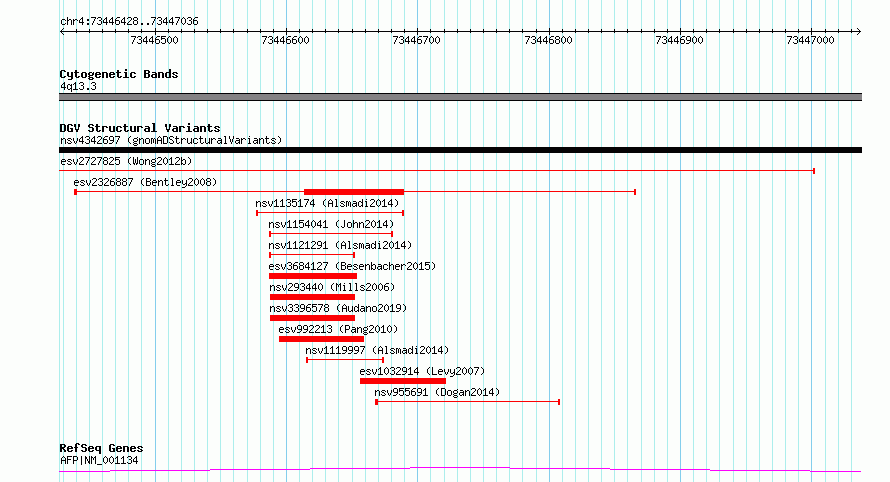Click the nsv955691 variant line glyph

pyautogui.click(x=468, y=402)
